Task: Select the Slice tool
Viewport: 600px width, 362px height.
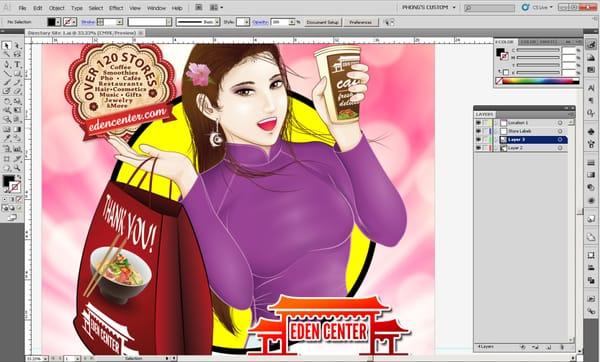Action: tap(17, 158)
